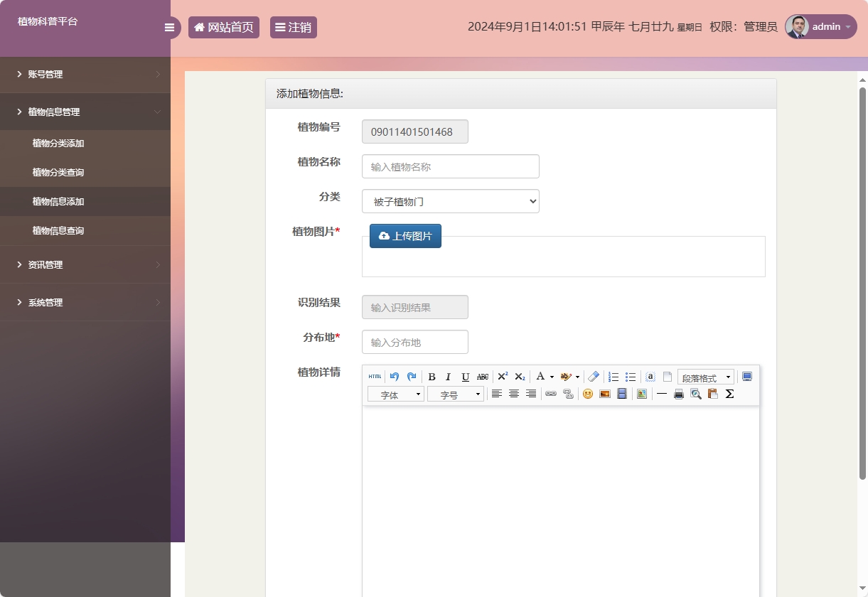This screenshot has height=597, width=868.
Task: Expand the 资讯管理 sidebar menu
Action: coord(45,265)
